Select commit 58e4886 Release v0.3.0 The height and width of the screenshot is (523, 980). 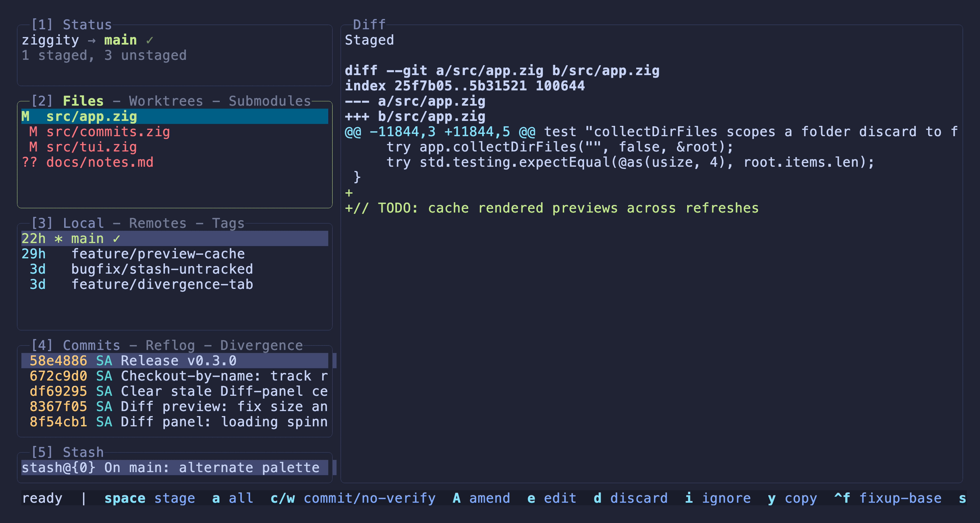point(175,361)
